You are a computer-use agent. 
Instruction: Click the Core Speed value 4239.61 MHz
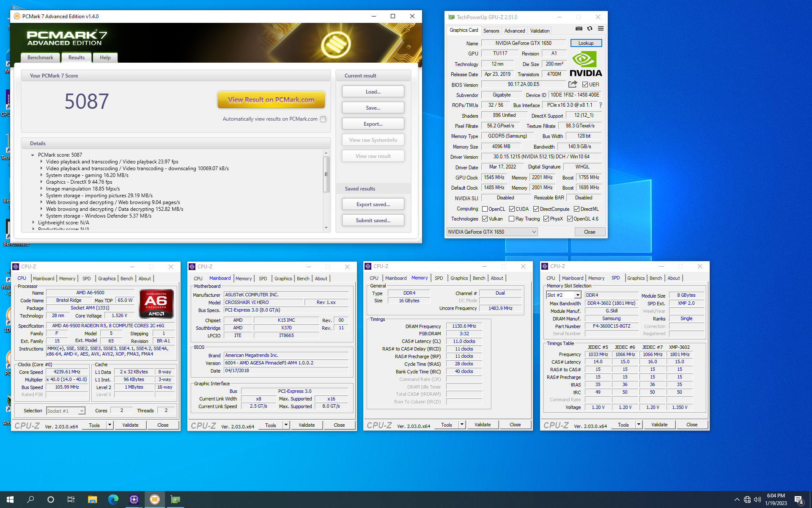67,372
